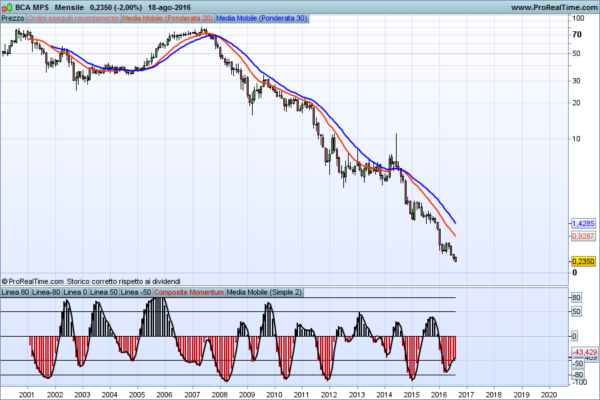Click the candlestick icon beside BCA MPS

coord(7,7)
